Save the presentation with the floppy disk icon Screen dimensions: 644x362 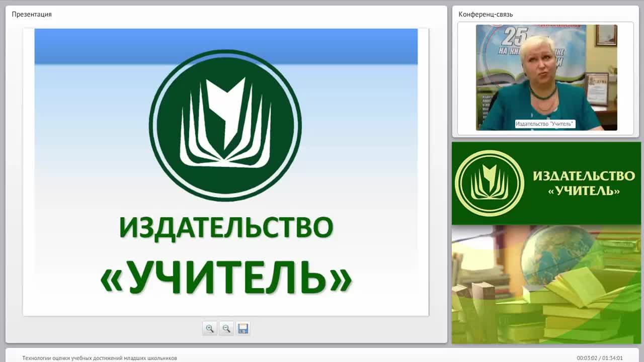pyautogui.click(x=243, y=328)
